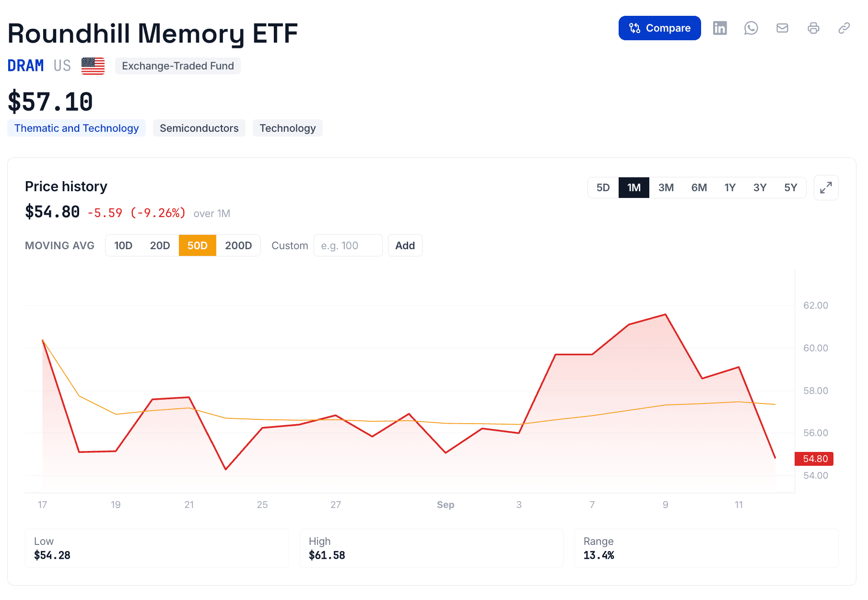The width and height of the screenshot is (868, 600).
Task: Expand chart to fullscreen
Action: pos(826,187)
